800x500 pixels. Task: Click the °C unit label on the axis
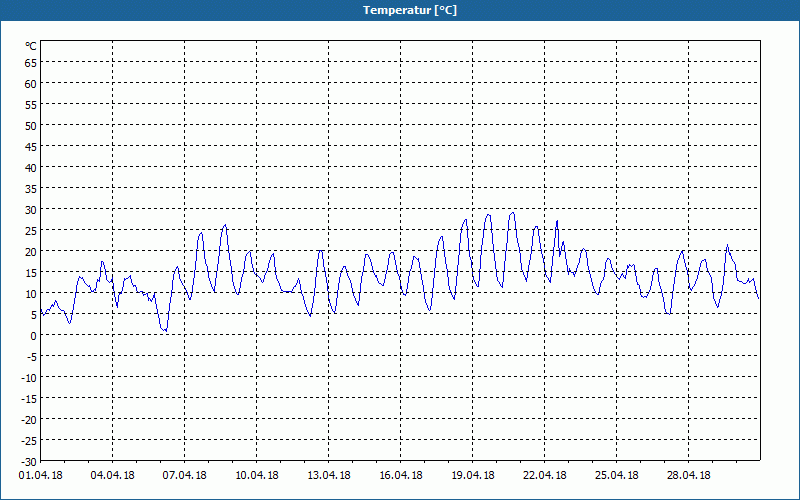[31, 46]
